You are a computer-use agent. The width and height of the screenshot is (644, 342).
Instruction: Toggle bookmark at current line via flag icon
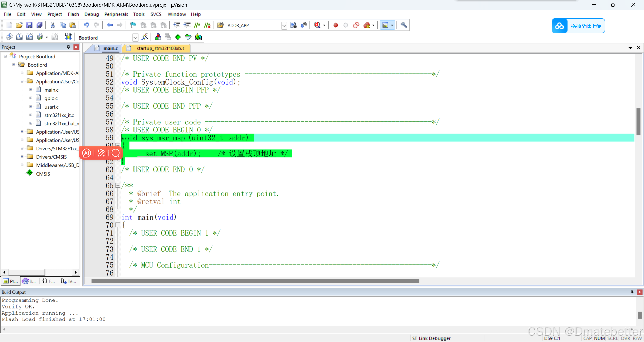pyautogui.click(x=133, y=25)
